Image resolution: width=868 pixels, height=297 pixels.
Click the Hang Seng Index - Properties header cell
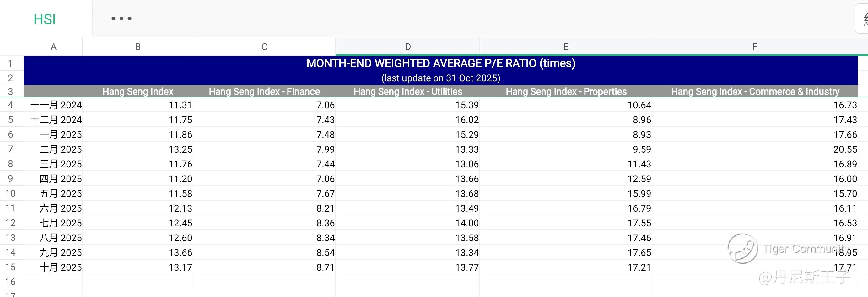[x=566, y=91]
